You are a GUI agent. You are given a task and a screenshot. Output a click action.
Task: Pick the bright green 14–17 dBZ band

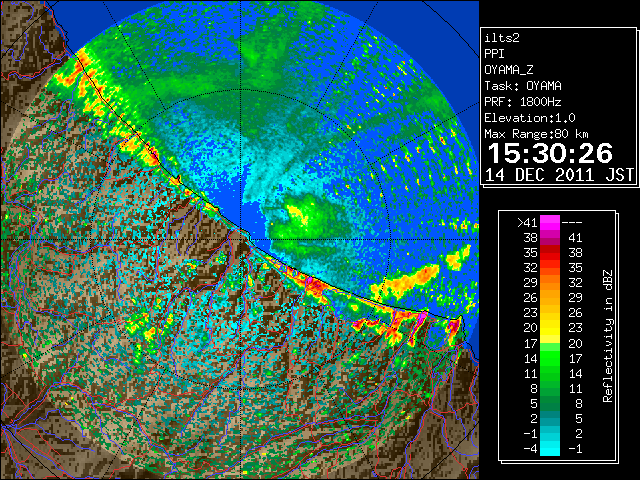point(550,358)
